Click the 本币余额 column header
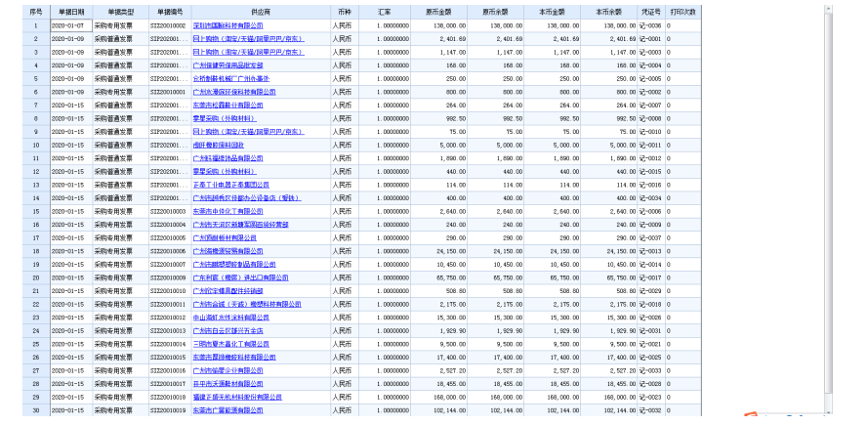 coord(609,12)
